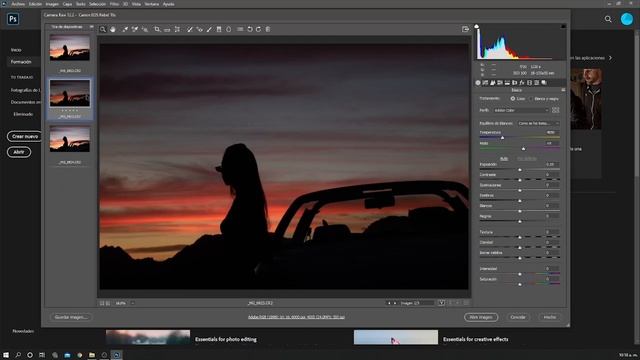Select the Crop tool

coord(157,29)
